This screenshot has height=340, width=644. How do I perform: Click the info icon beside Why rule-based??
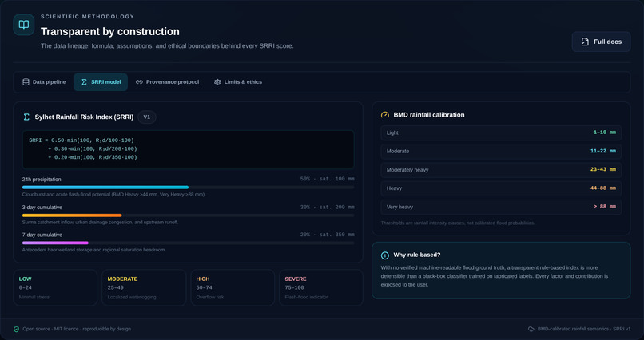(x=385, y=255)
